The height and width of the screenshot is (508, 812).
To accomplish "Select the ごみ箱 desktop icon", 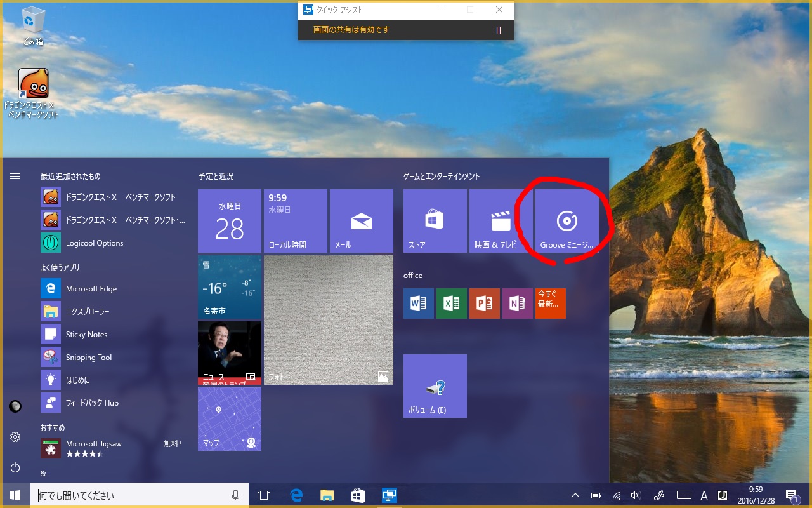I will 33,27.
